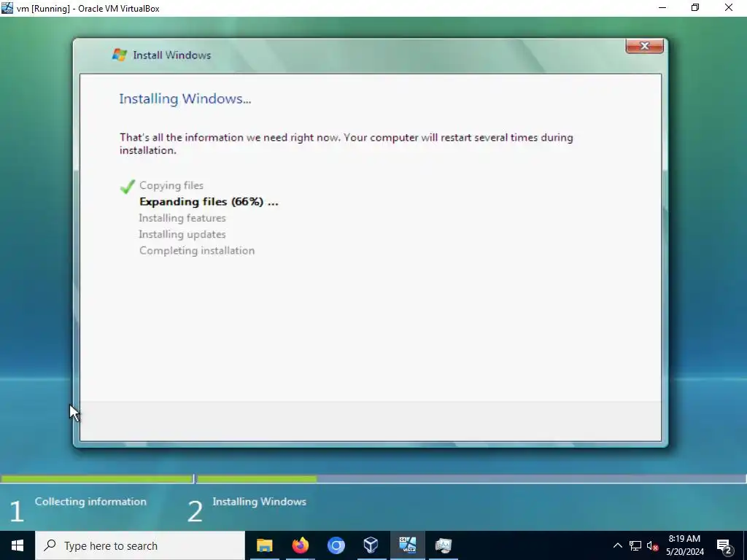Open the network status tray icon

coord(635,545)
